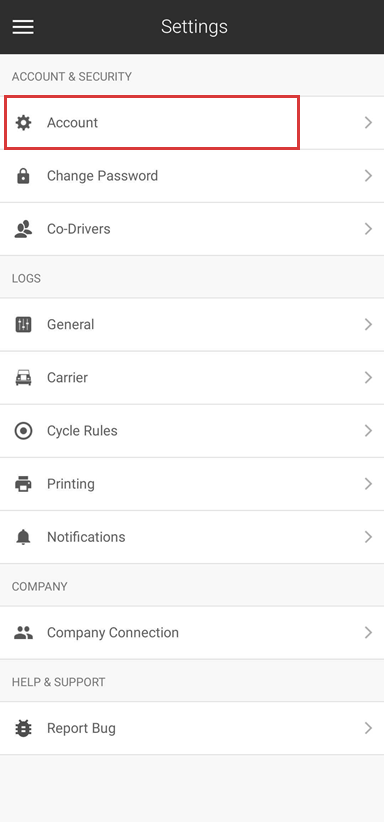
Task: Tap the Co-Drivers people icon
Action: tap(23, 229)
